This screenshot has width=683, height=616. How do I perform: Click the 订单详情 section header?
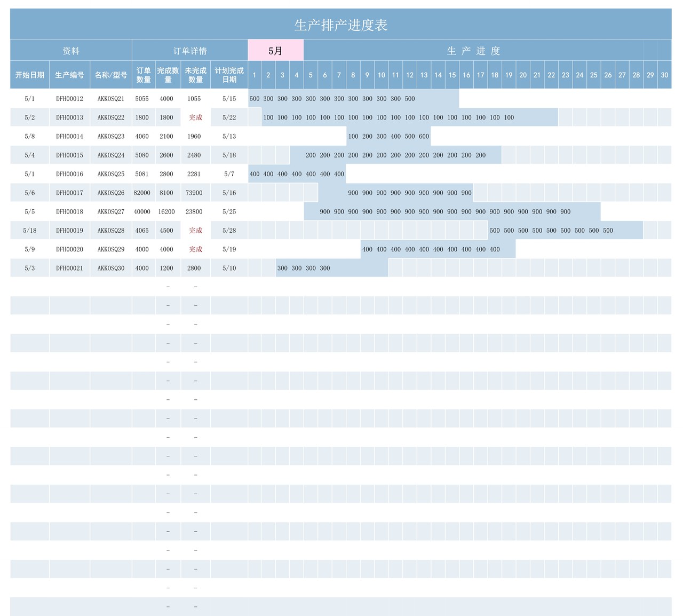(190, 51)
